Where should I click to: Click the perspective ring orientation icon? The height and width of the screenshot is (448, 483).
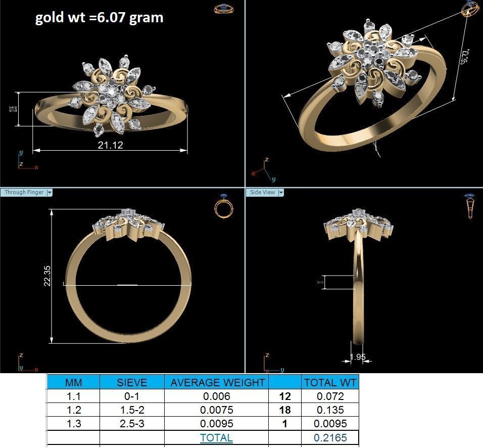coord(471,8)
